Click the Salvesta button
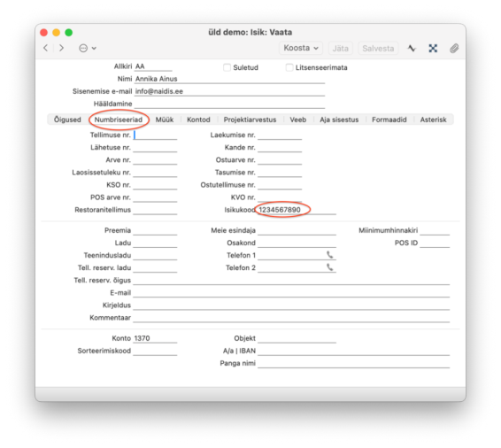 tap(378, 48)
